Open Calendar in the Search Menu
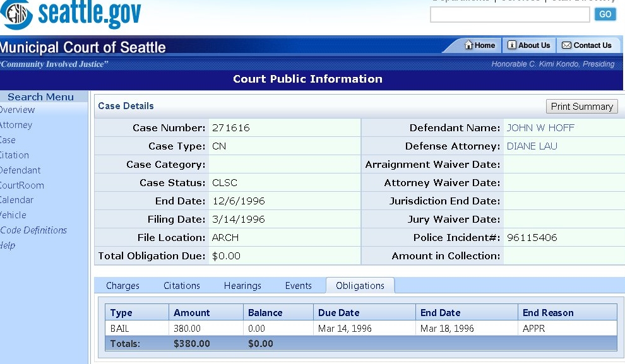 [x=17, y=199]
